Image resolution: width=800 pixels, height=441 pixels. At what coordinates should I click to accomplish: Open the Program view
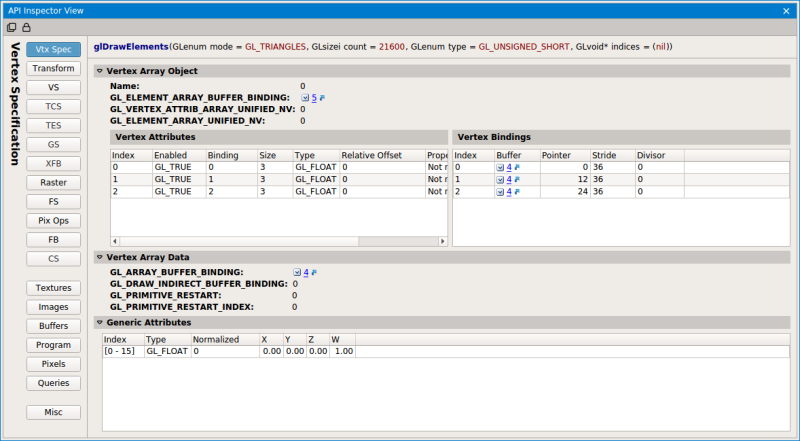click(x=54, y=345)
